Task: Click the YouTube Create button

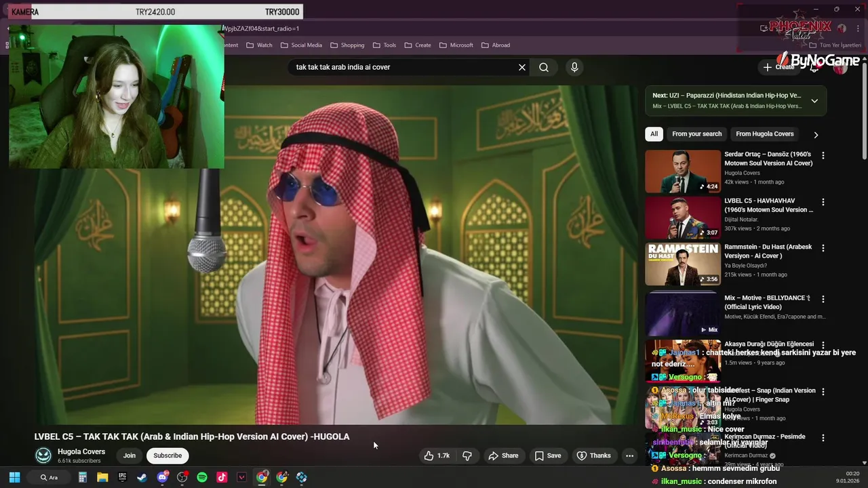Action: pos(778,67)
